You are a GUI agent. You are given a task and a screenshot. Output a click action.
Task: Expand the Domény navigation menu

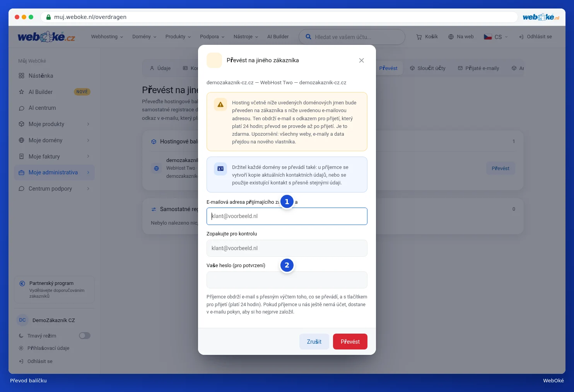coord(144,37)
